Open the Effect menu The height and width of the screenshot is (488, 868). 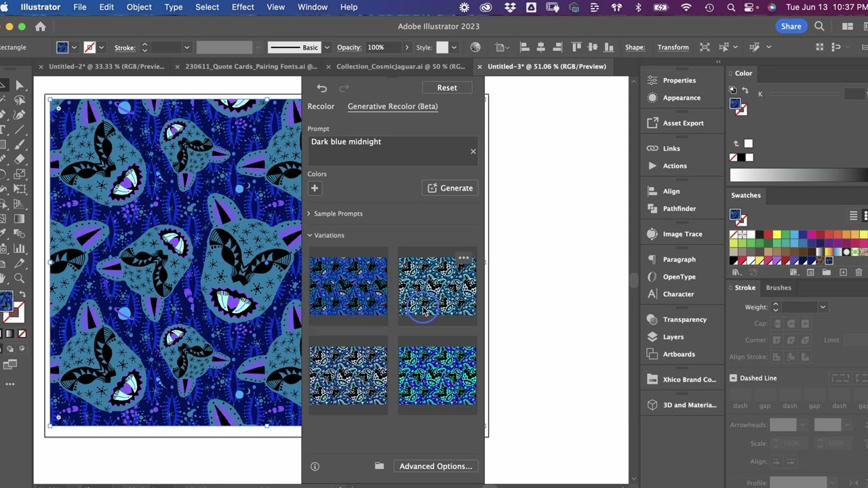[243, 7]
